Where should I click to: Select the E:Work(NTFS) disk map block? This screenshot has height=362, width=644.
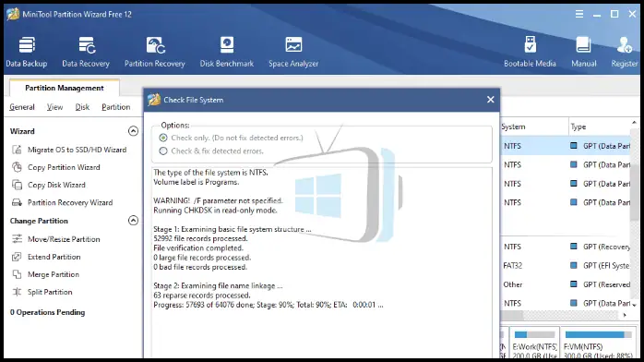coord(534,343)
